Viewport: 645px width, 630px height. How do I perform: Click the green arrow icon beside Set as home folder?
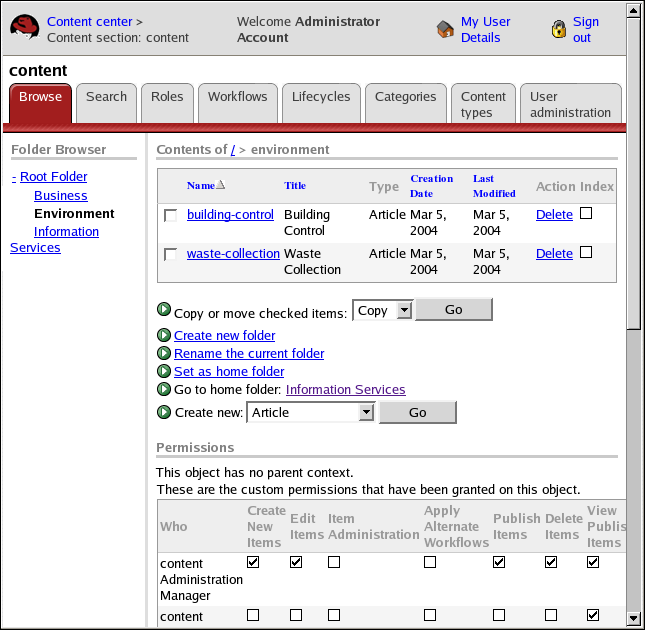point(164,371)
